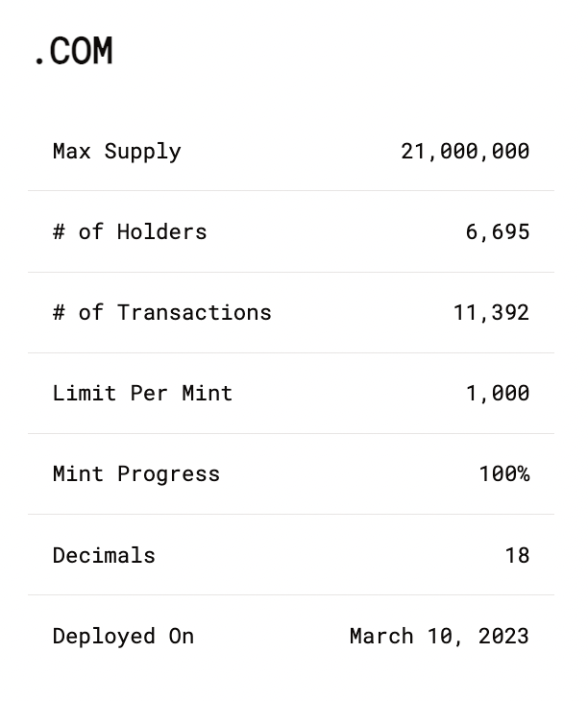The image size is (588, 701).
Task: Select the 18 decimals value
Action: (517, 555)
